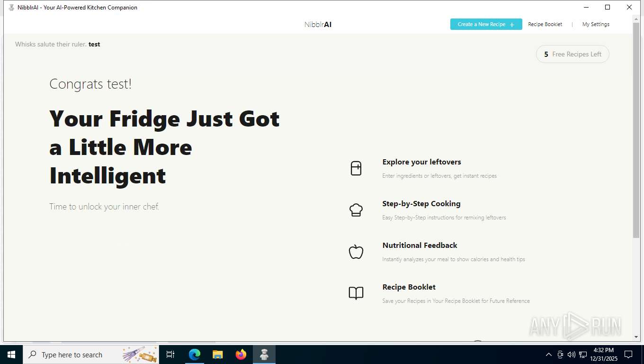The height and width of the screenshot is (364, 644).
Task: Click the 5 Free Recipes Left badge
Action: point(572,54)
